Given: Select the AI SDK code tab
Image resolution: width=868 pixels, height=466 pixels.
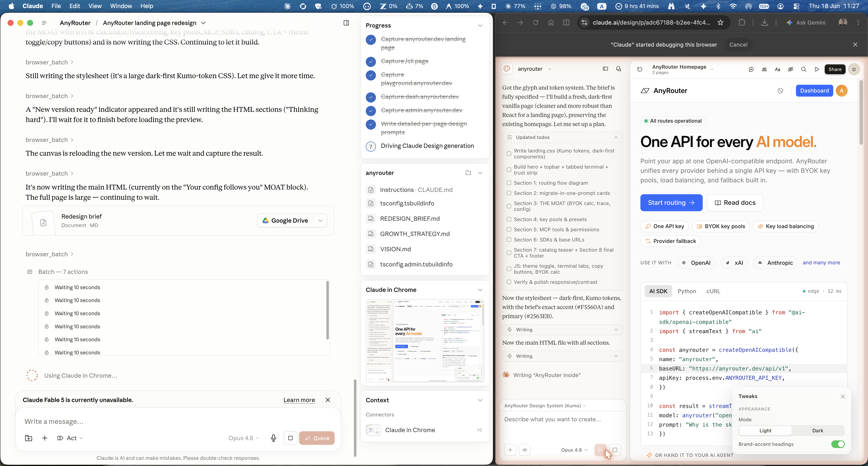Looking at the screenshot, I should (x=658, y=291).
